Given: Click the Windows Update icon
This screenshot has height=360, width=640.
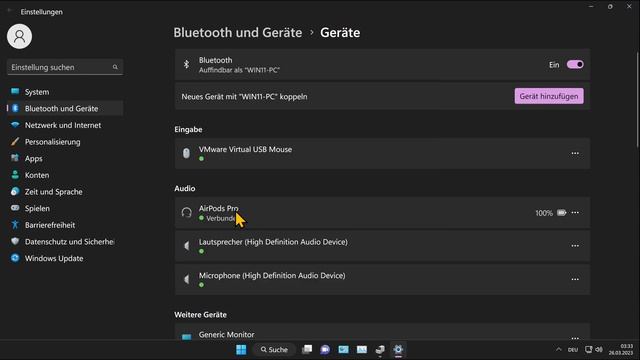Looking at the screenshot, I should (15, 258).
